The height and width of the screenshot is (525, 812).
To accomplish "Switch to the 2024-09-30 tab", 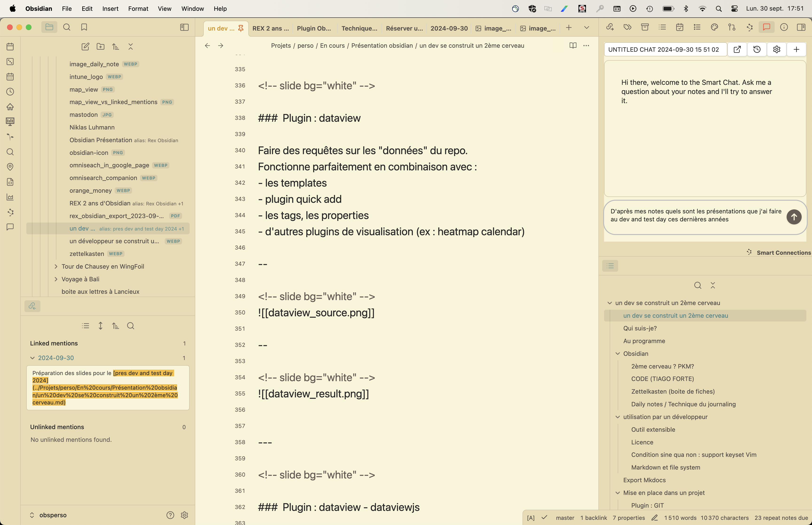I will pyautogui.click(x=449, y=28).
